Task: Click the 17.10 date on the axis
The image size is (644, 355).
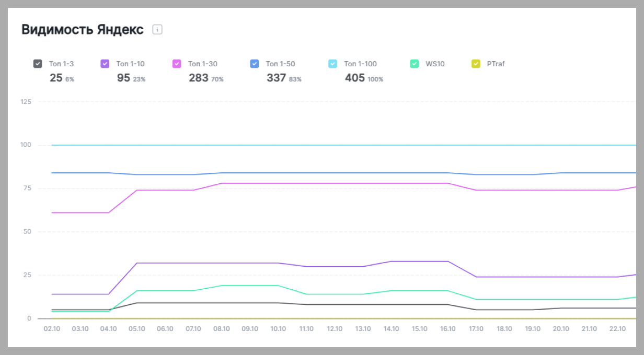Action: click(476, 329)
